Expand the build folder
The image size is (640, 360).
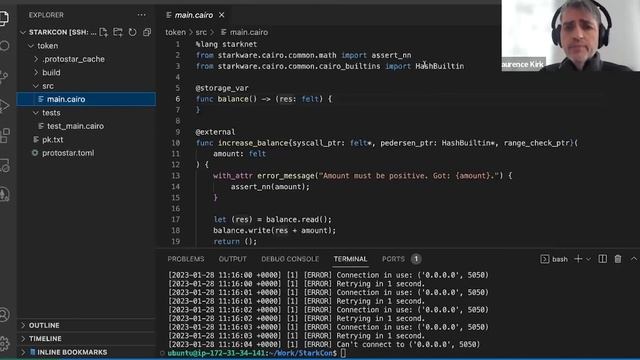(36, 73)
